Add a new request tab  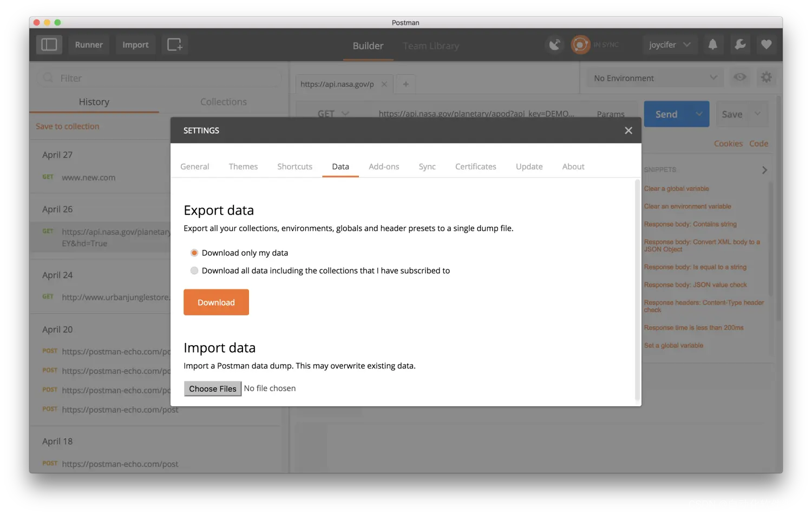406,84
